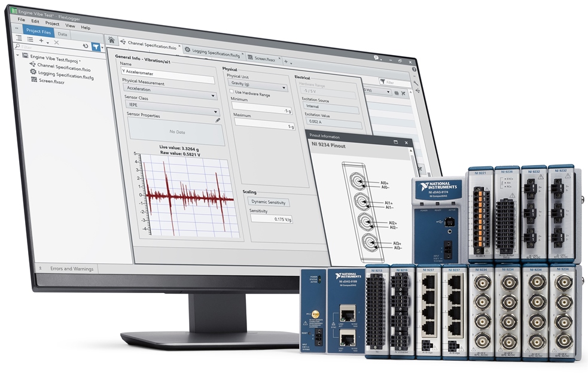Click the Home icon in the document tab bar
The height and width of the screenshot is (375, 588).
(x=111, y=41)
